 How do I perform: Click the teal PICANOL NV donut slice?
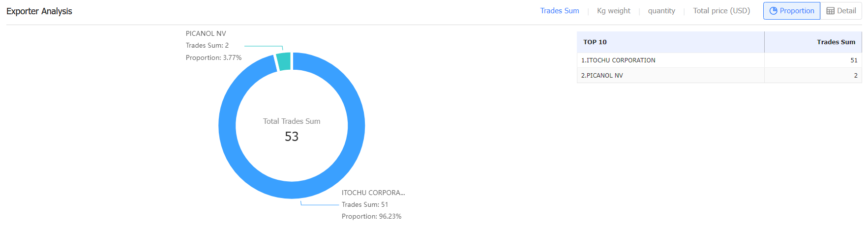pos(283,61)
